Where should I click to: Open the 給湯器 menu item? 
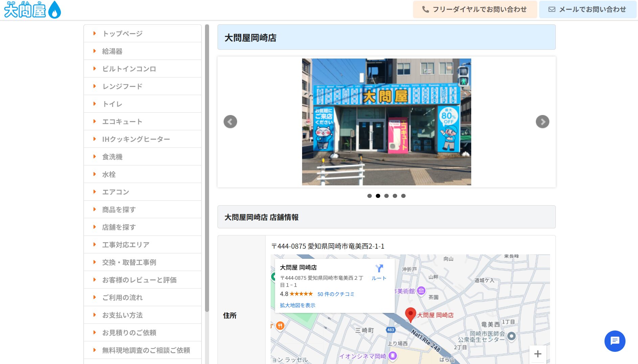[142, 51]
